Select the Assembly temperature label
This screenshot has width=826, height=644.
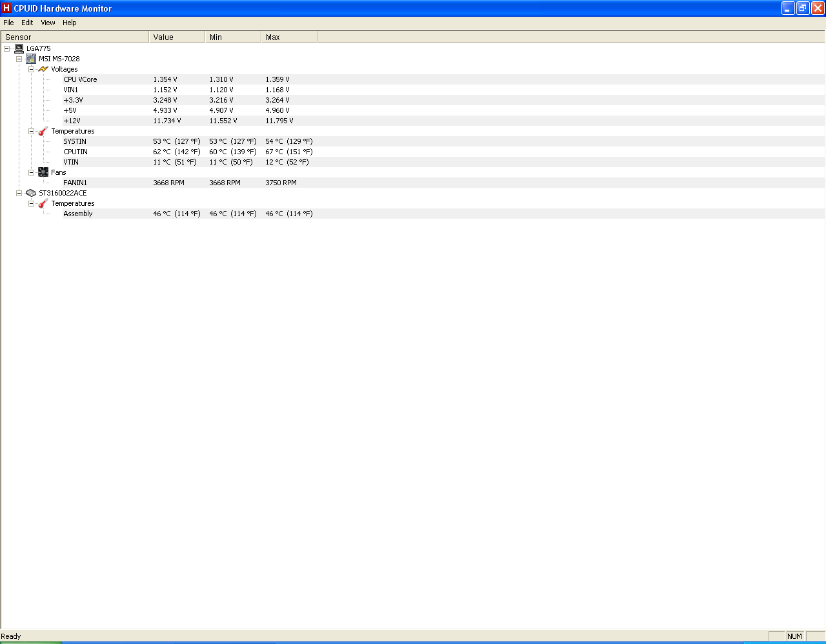pyautogui.click(x=78, y=214)
